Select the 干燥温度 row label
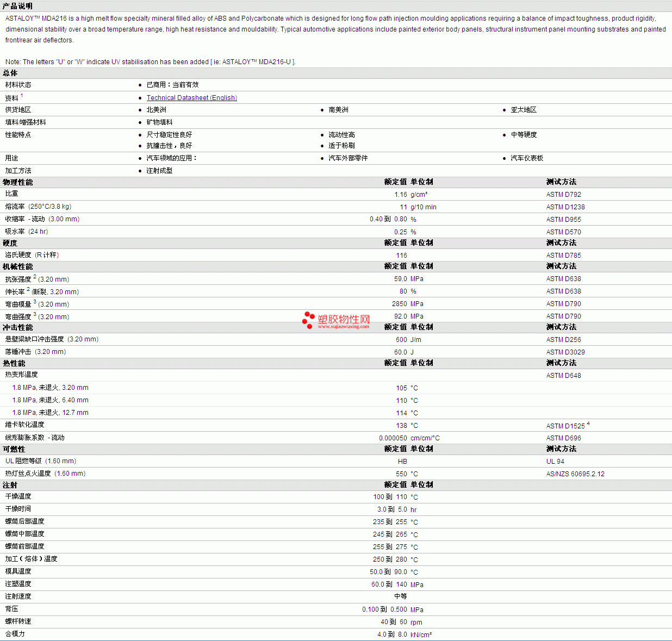The width and height of the screenshot is (672, 641). tap(18, 496)
